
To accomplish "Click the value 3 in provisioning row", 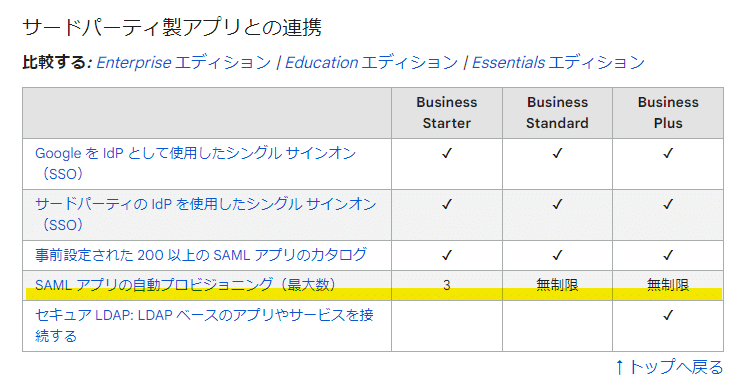I will [447, 285].
